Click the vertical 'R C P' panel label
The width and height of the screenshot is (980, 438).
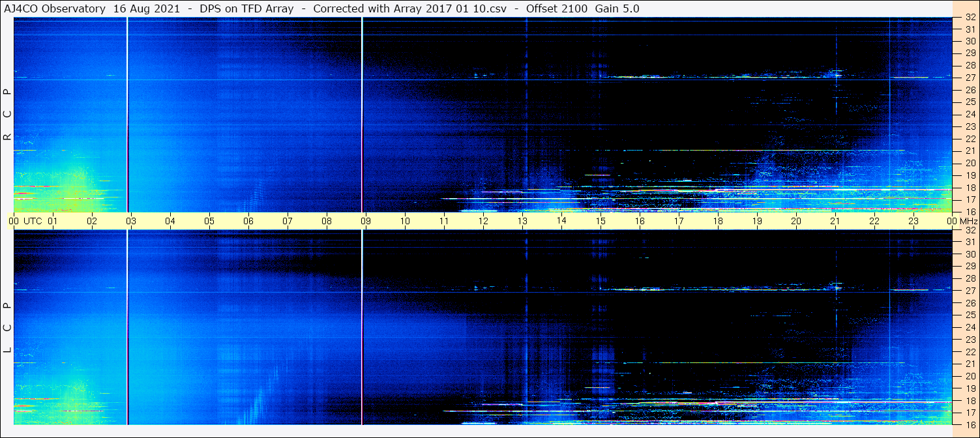(8, 115)
